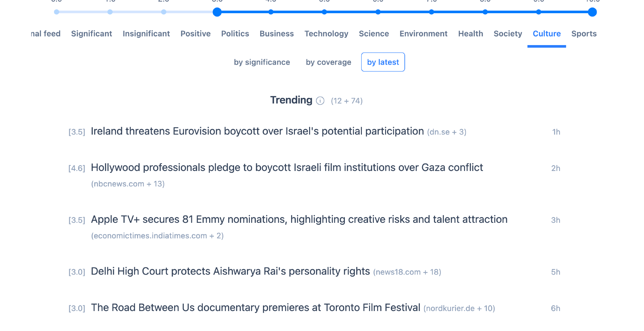The height and width of the screenshot is (331, 644).
Task: Select the by latest sort option
Action: pyautogui.click(x=383, y=62)
